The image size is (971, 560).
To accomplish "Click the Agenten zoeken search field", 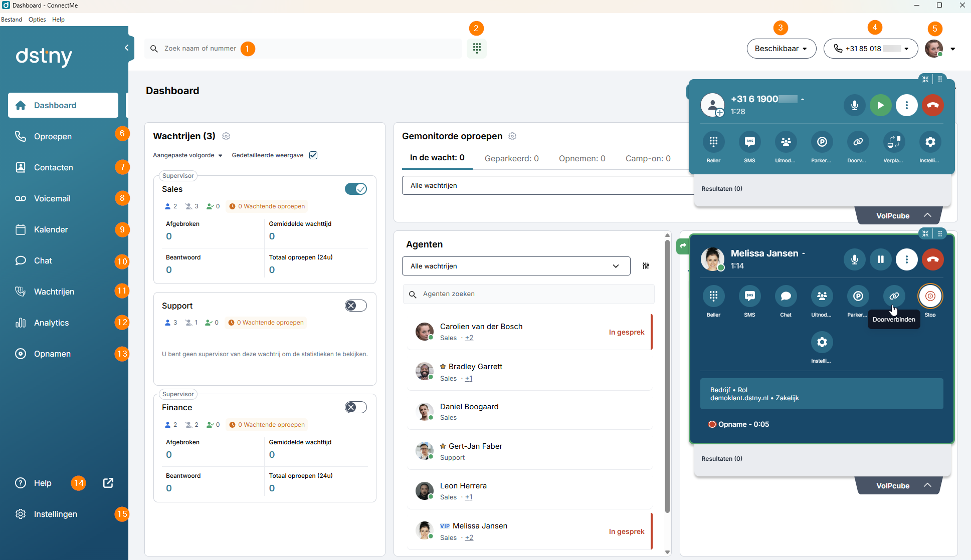I will [x=528, y=294].
